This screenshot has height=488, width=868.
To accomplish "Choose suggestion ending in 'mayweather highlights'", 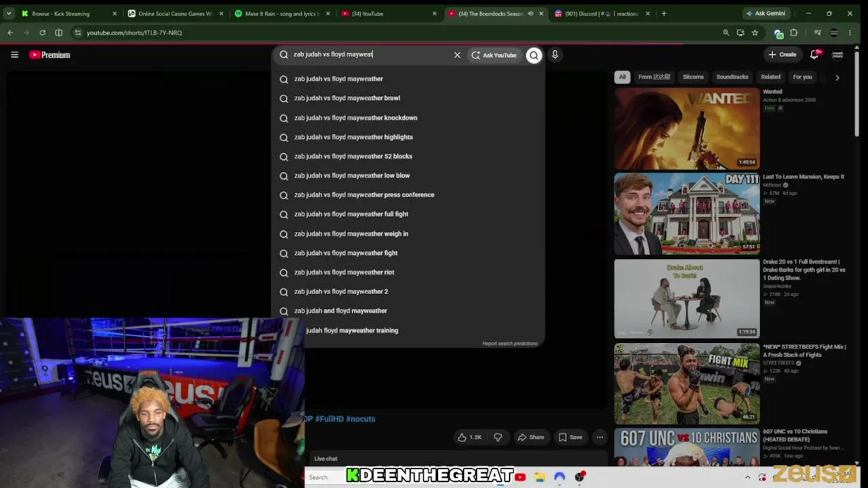I will click(409, 137).
